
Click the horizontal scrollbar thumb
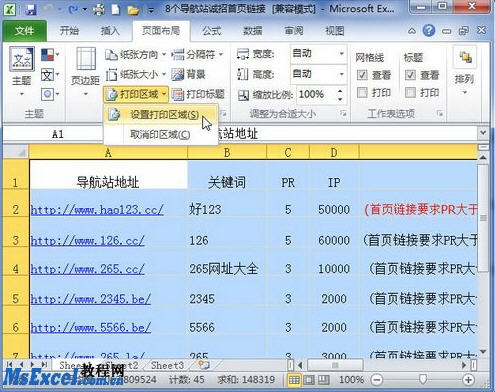pos(335,365)
